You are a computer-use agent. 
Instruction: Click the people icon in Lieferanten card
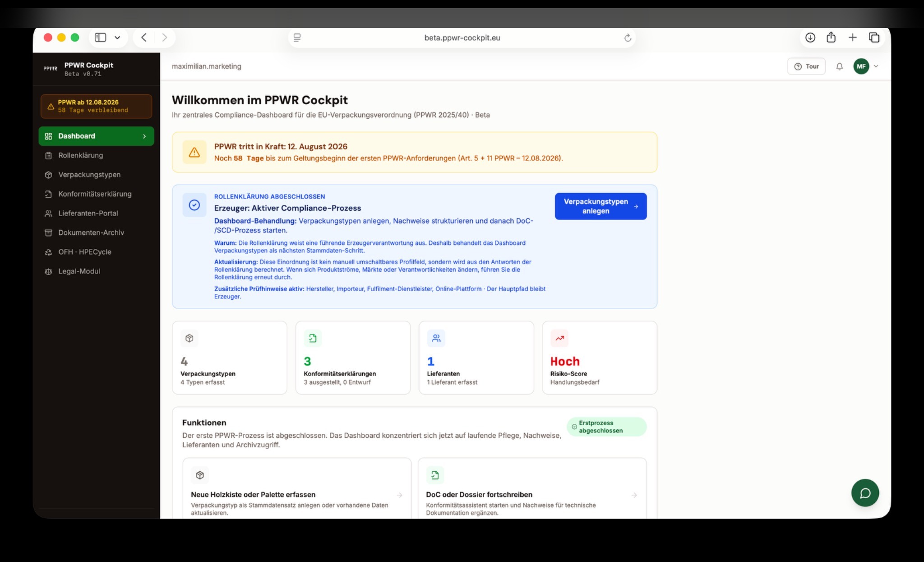[436, 338]
